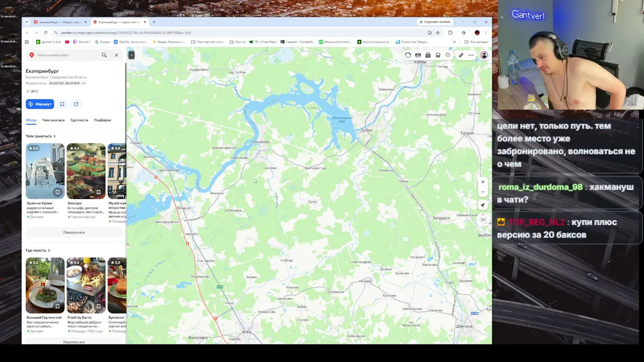
Task: Click the Дубна city label on map
Action: click(366, 130)
